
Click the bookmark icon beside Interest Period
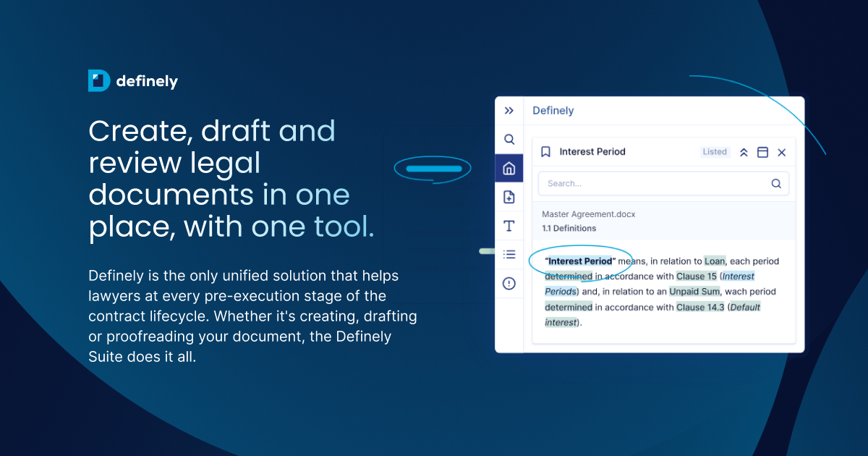(x=546, y=151)
